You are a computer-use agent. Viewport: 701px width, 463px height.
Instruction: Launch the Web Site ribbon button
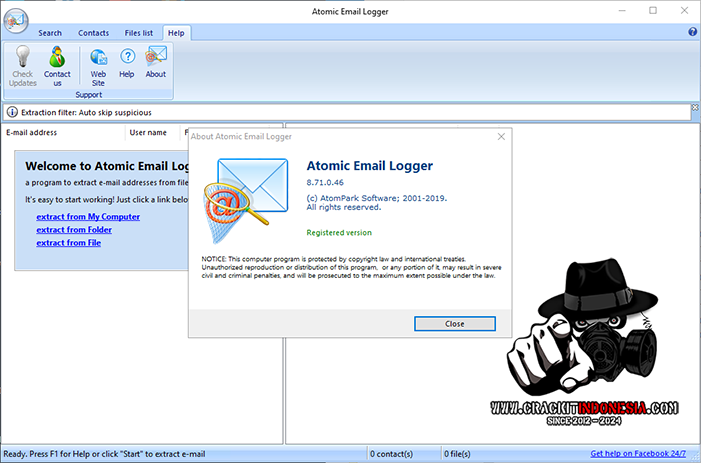(x=98, y=58)
